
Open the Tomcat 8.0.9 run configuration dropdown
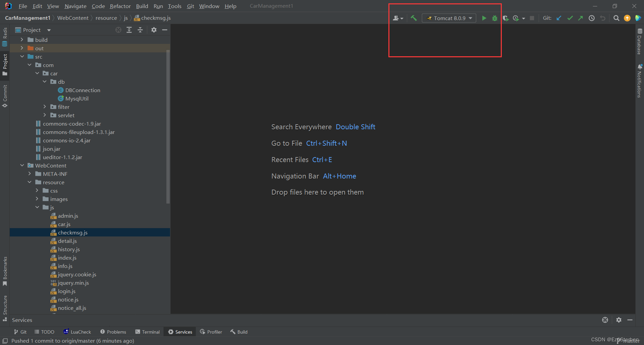(449, 18)
